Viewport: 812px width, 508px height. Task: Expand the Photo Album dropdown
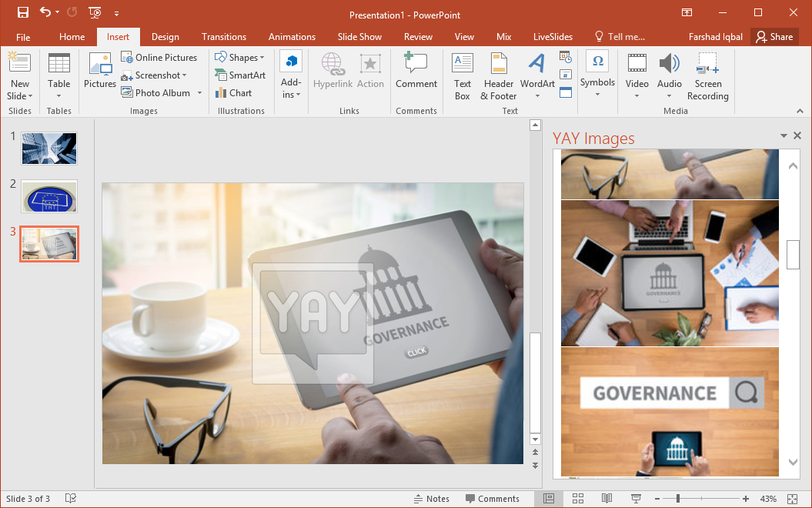[199, 92]
